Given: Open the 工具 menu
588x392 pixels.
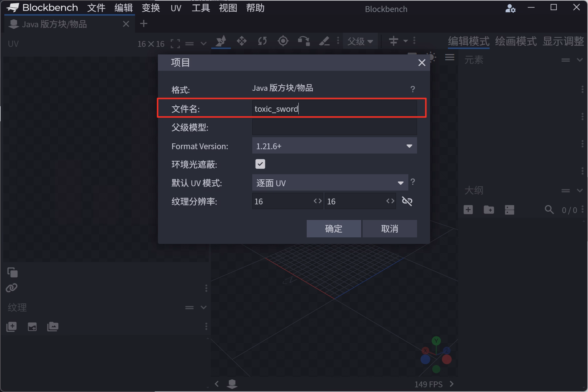Looking at the screenshot, I should 201,8.
